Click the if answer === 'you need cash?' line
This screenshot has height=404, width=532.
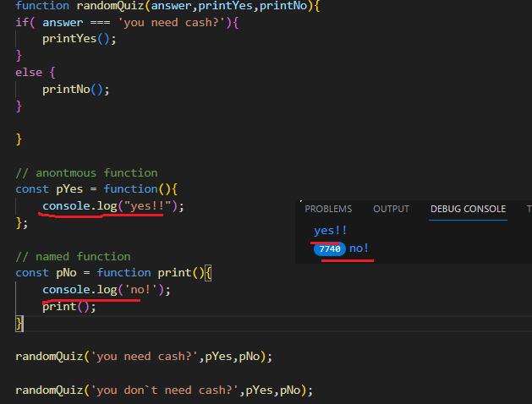(x=127, y=23)
